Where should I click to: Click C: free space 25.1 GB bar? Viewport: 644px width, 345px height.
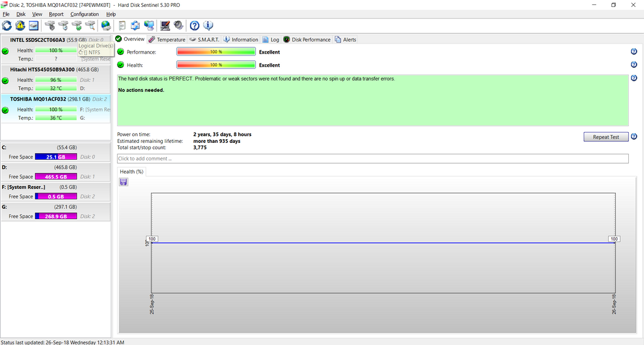pos(56,157)
